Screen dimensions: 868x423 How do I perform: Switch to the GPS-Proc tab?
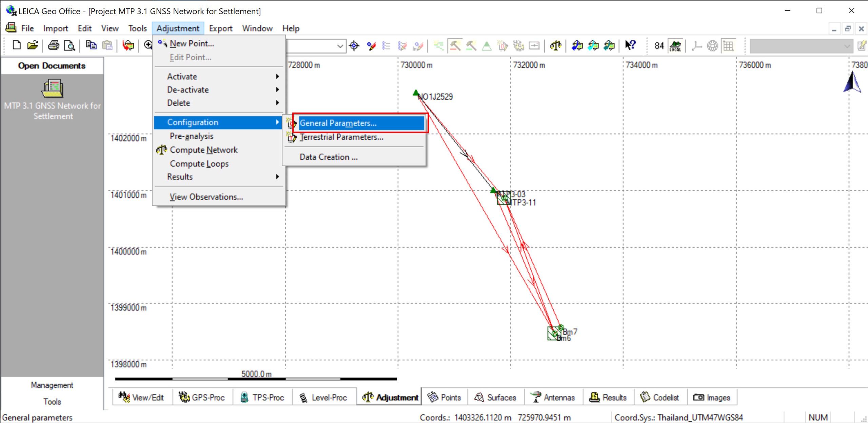pyautogui.click(x=202, y=397)
